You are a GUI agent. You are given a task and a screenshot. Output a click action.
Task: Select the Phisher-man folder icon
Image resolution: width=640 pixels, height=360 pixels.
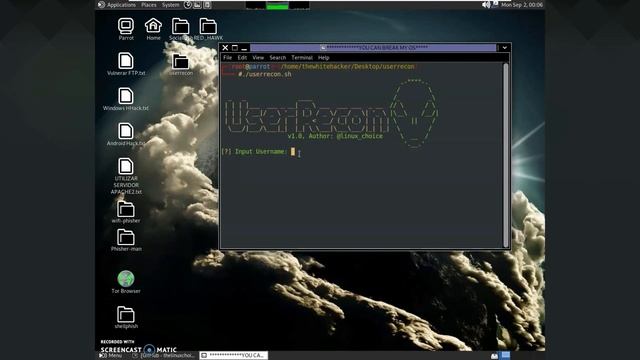[126, 237]
